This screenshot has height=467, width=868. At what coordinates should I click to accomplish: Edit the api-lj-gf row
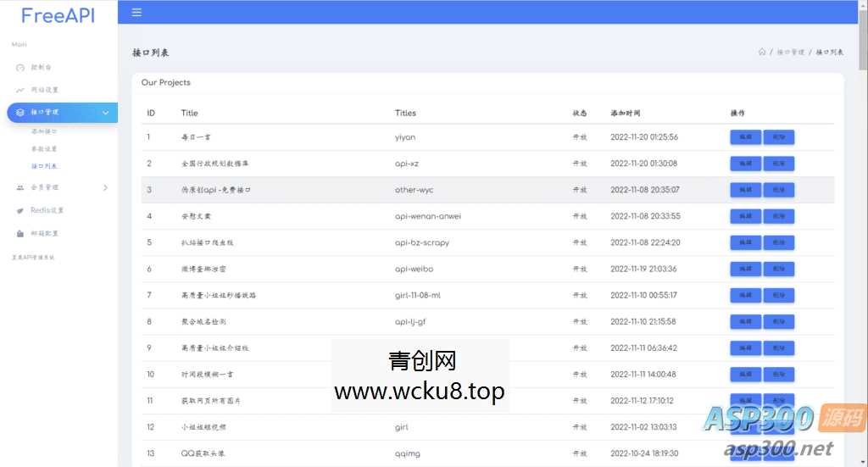tap(746, 321)
